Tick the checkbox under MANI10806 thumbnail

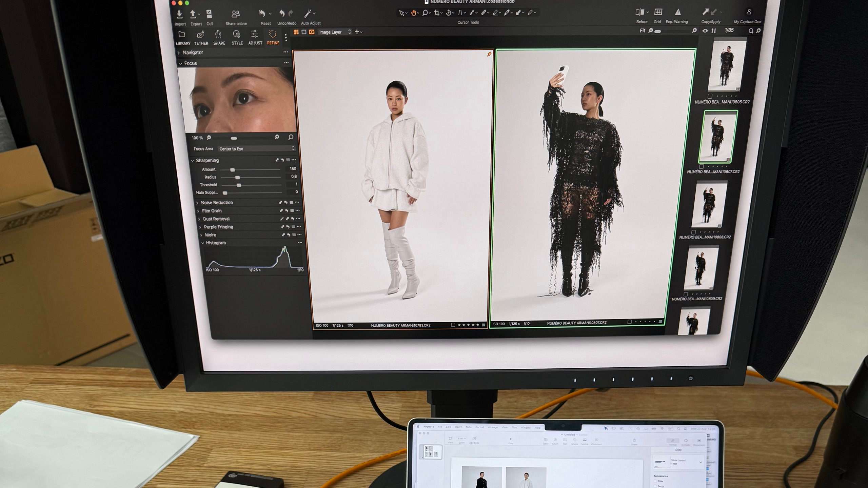[x=710, y=96]
